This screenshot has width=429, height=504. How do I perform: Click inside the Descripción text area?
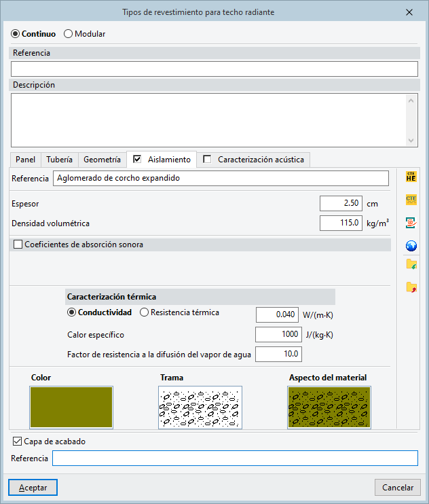click(x=208, y=120)
